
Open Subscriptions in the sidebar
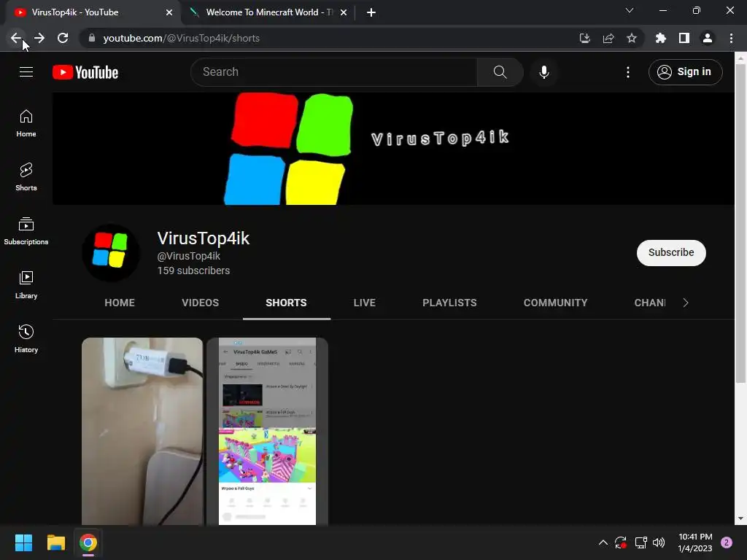(x=26, y=231)
